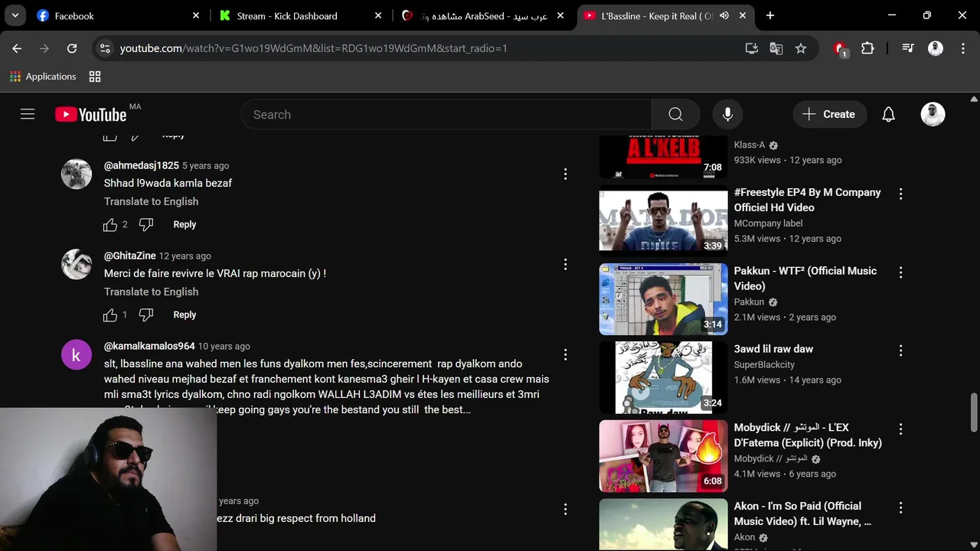The height and width of the screenshot is (551, 980).
Task: Click the search magnifier button
Action: 675,114
